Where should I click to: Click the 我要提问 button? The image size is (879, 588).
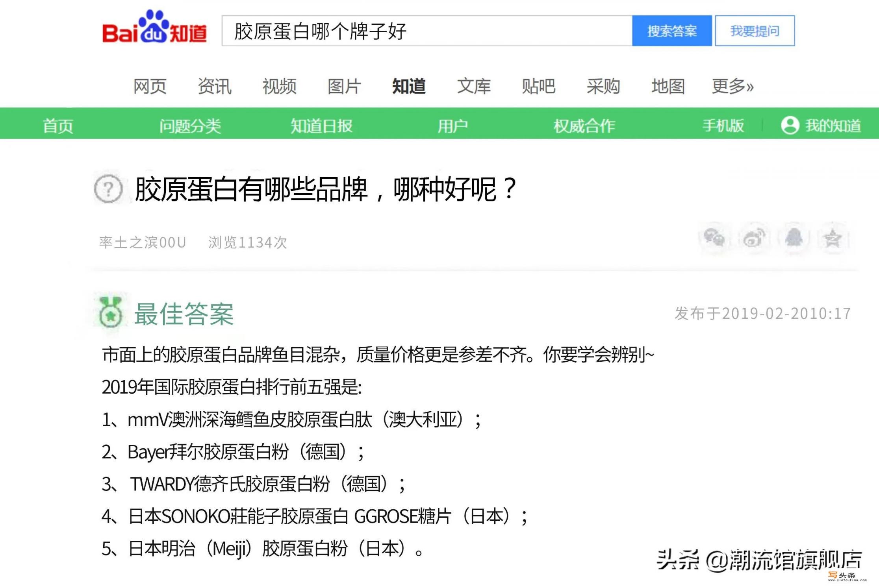[x=755, y=31]
